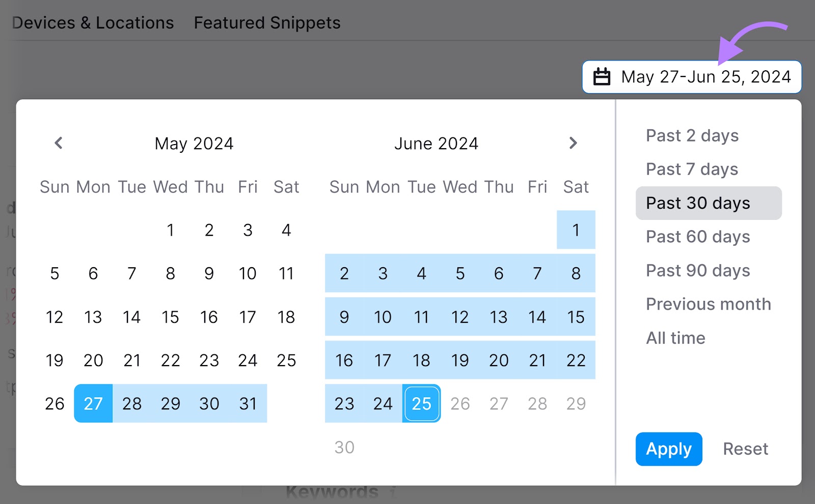Reset the date selection
Image resolution: width=815 pixels, height=504 pixels.
coord(745,449)
